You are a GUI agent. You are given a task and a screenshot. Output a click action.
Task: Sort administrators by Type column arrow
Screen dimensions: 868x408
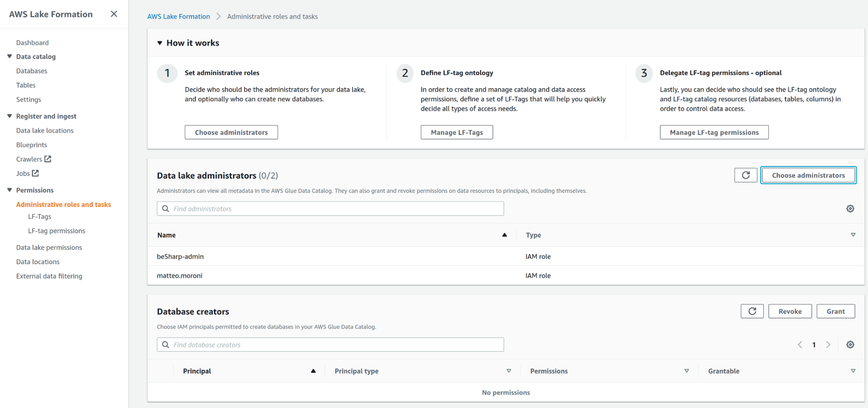coord(853,235)
